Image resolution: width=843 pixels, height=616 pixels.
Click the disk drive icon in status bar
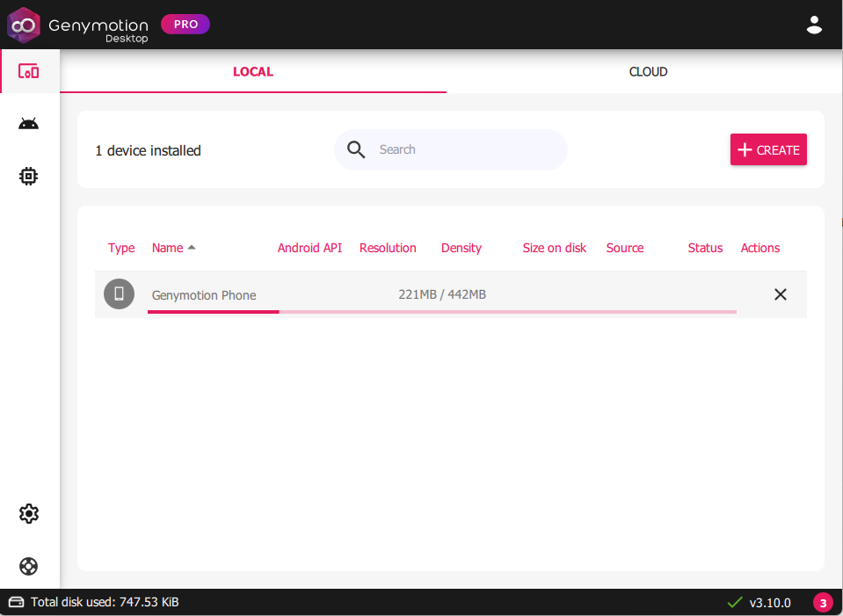pos(16,602)
